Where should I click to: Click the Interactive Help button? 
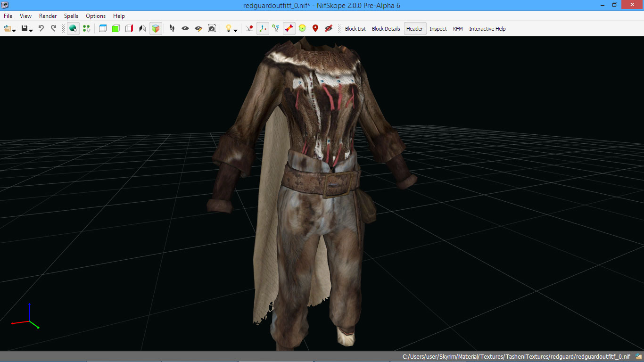pos(487,29)
